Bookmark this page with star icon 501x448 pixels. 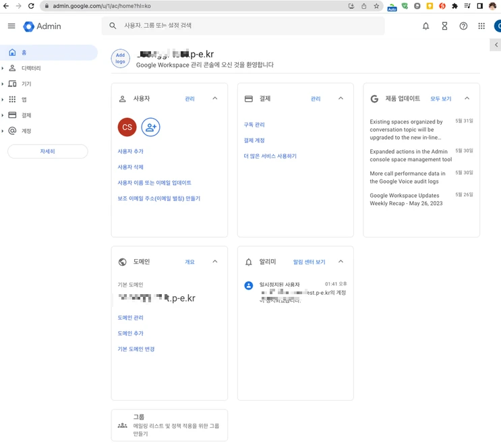tap(376, 6)
